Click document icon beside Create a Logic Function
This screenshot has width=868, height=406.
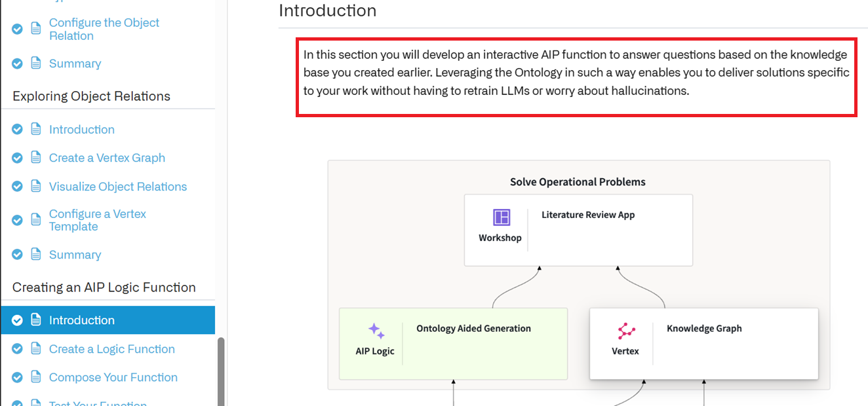(36, 349)
